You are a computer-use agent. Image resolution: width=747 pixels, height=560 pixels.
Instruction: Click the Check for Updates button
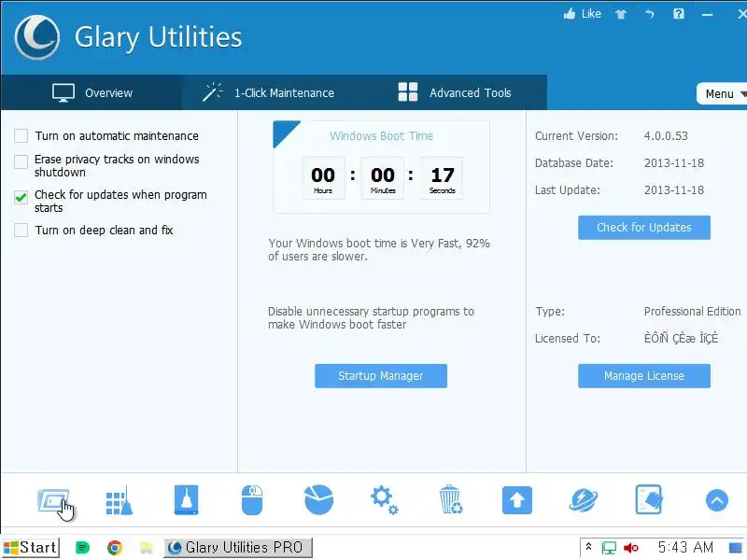click(x=644, y=228)
